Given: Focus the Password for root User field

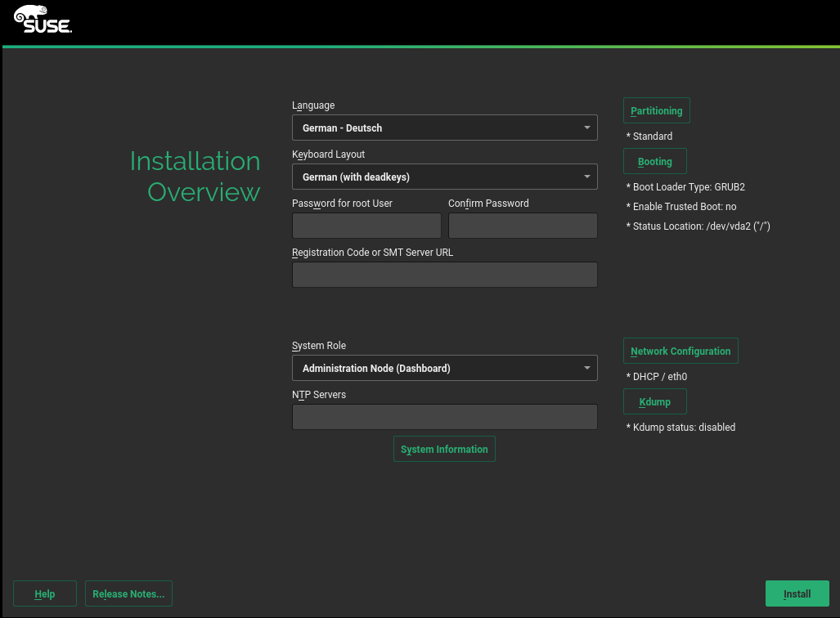Looking at the screenshot, I should tap(366, 226).
